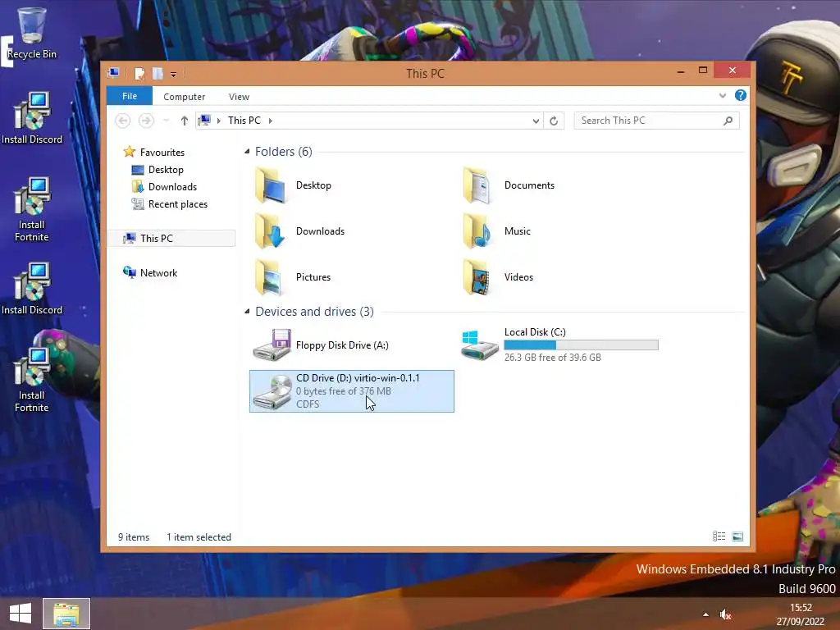Select the bottom Install Fortnite desktop shortcut
Image resolution: width=840 pixels, height=630 pixels.
coord(32,380)
